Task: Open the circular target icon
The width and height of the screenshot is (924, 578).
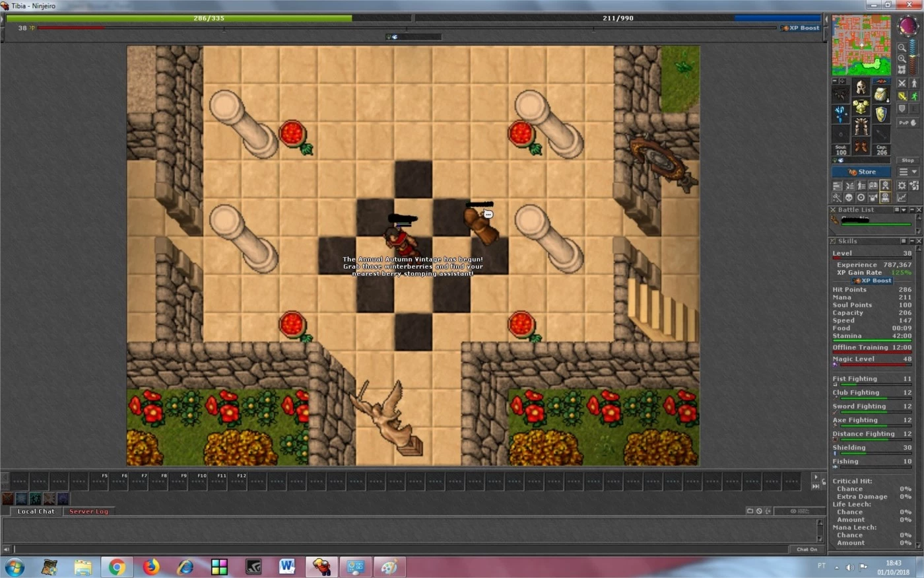Action: point(861,198)
